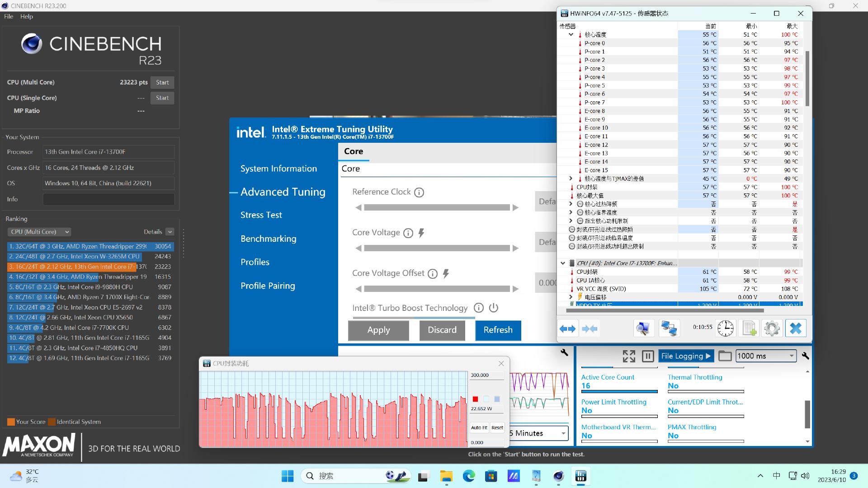Click HWiNFO network monitors icon
This screenshot has width=868, height=488.
669,328
